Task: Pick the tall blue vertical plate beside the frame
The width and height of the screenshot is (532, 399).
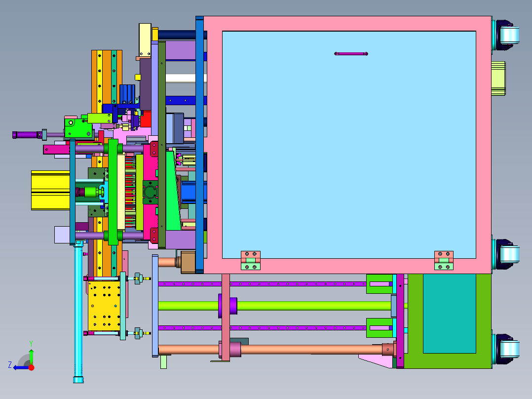Action: coord(199,144)
